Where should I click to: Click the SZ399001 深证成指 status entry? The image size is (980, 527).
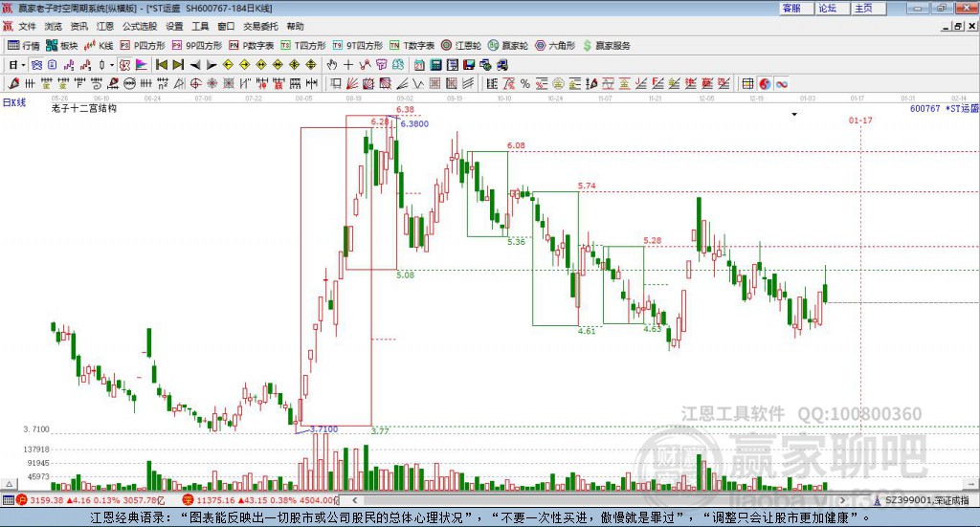pyautogui.click(x=922, y=500)
